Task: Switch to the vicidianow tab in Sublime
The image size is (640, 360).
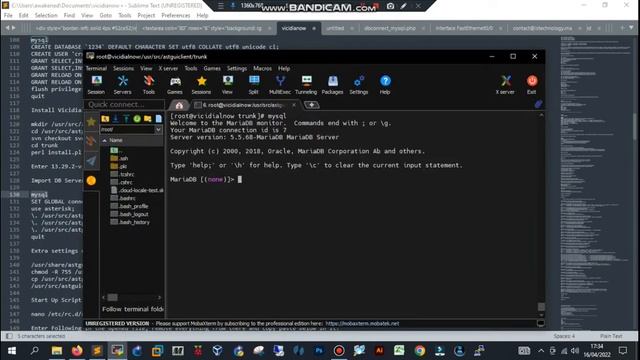Action: click(x=294, y=28)
